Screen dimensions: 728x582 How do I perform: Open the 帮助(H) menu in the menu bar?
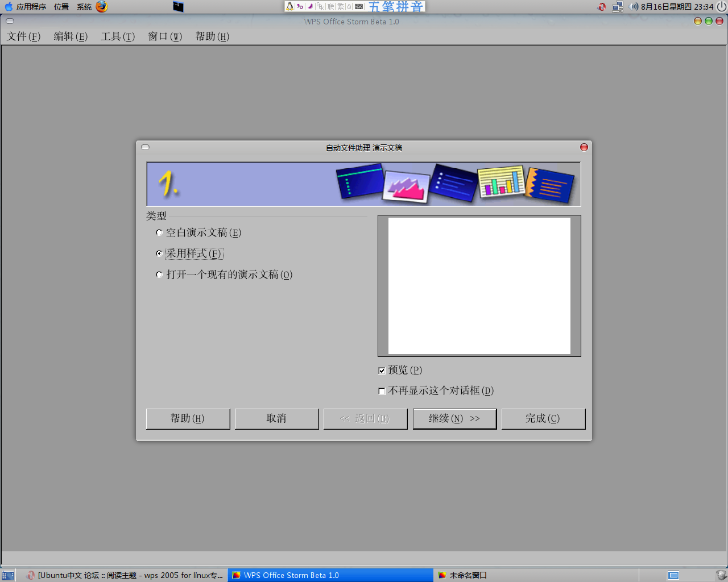(212, 36)
